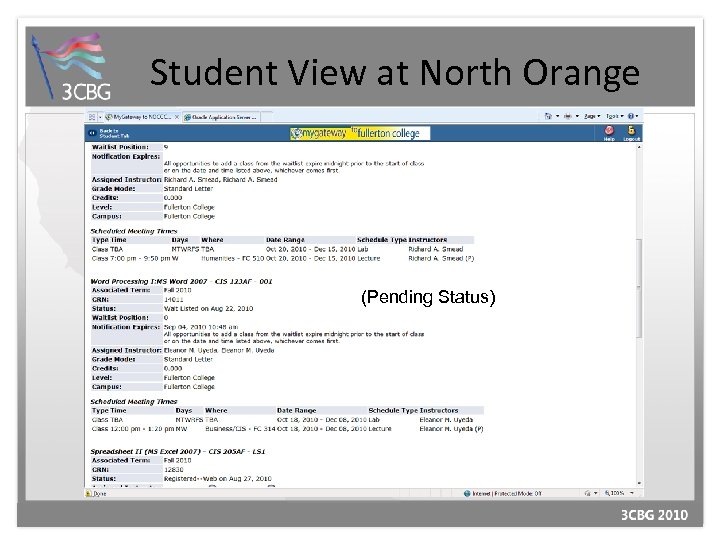The image size is (720, 540).
Task: Click the Quick Tabs icon in browser tab bar
Action: 92,117
